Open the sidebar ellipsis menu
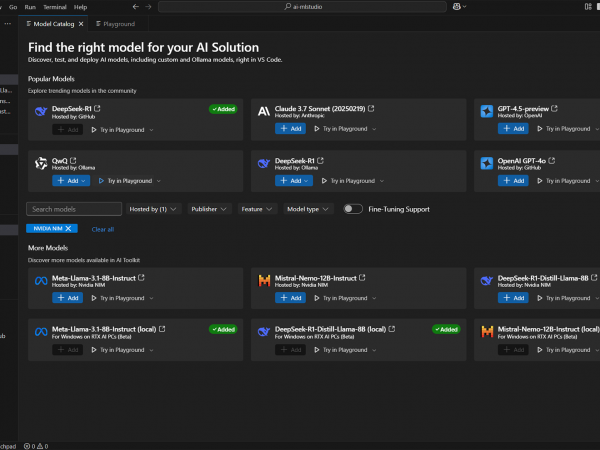Viewport: 600px width, 450px height. pos(8,24)
